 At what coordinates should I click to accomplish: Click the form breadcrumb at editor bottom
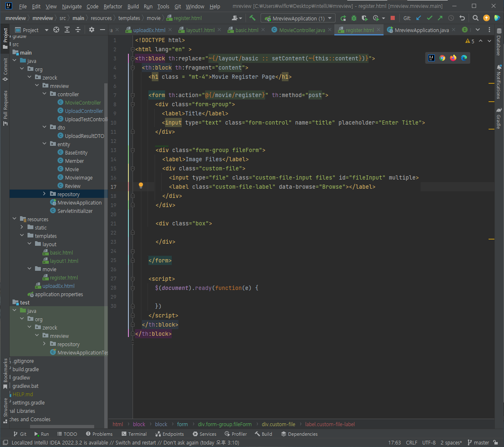point(183,424)
